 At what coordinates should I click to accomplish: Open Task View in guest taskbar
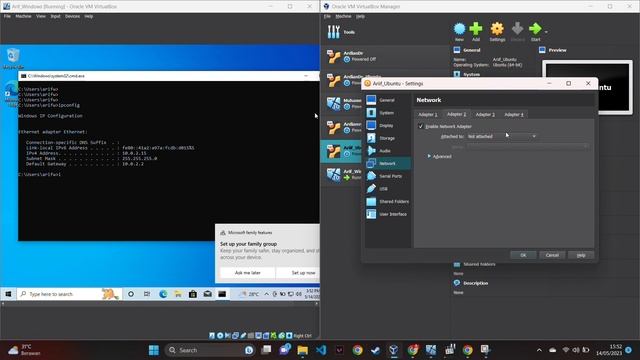[x=147, y=294]
